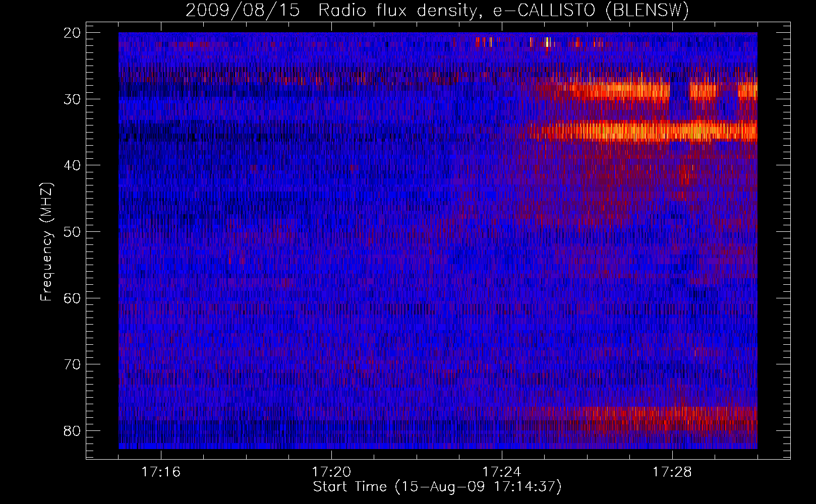Click the yellow spikes near 21 MHz
Image resolution: width=816 pixels, height=504 pixels.
[540, 42]
